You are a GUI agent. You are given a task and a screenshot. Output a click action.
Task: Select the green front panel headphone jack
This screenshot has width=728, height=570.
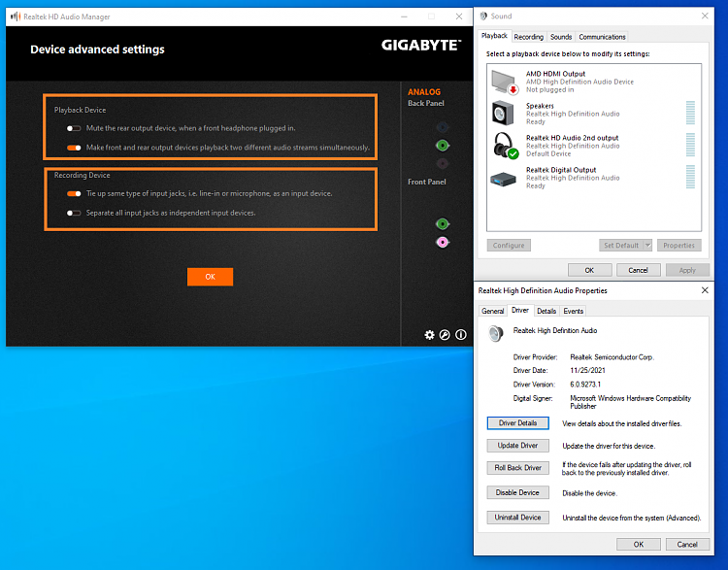coord(443,224)
